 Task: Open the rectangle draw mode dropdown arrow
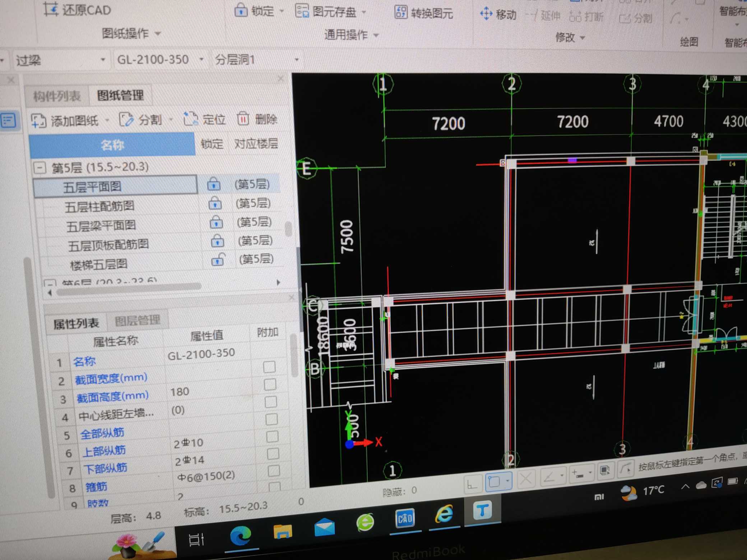click(x=507, y=480)
